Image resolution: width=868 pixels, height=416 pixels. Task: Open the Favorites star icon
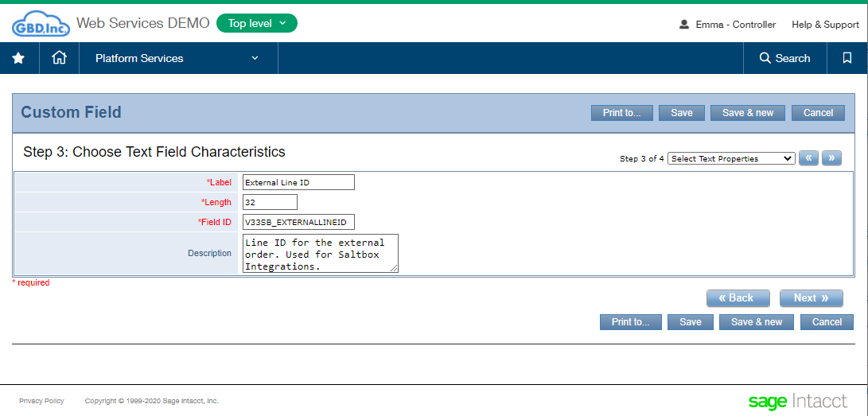click(19, 58)
